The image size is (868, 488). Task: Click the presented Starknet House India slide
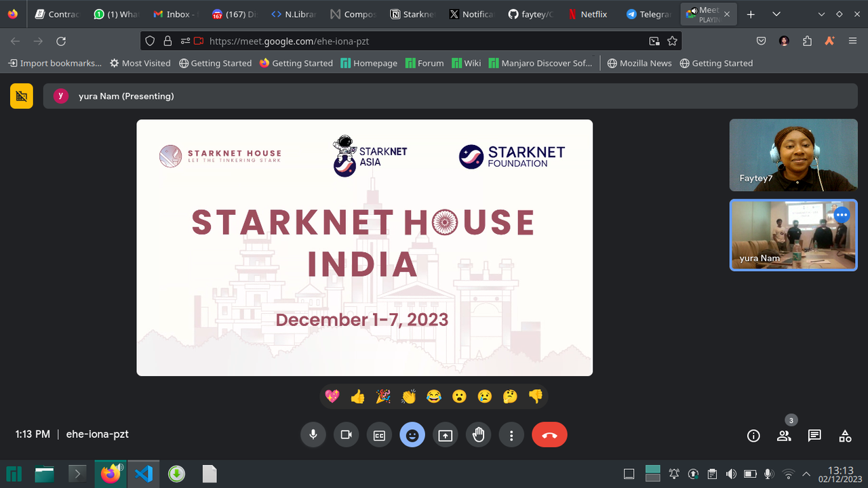[365, 247]
